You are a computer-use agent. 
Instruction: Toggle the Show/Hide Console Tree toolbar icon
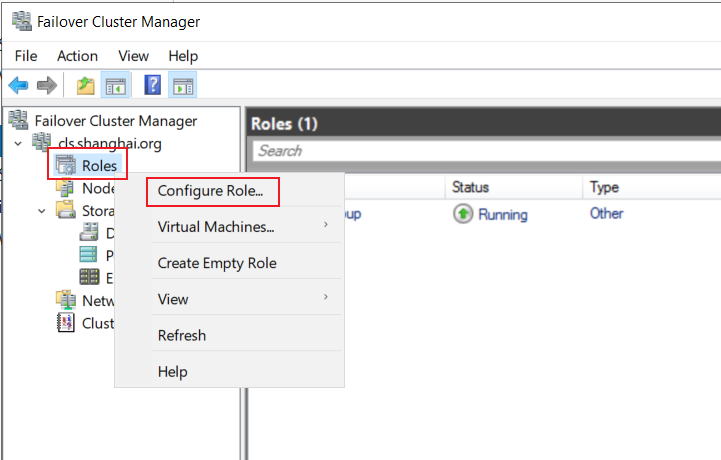tap(116, 85)
